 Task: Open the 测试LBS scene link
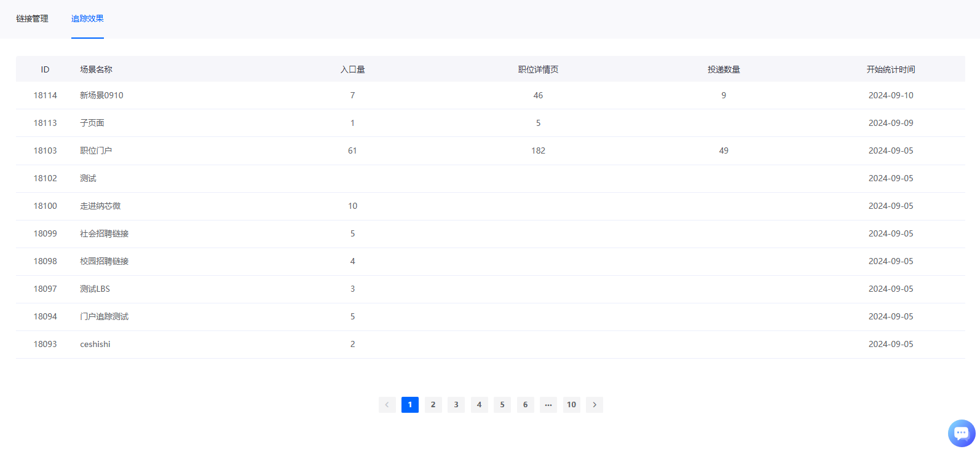tap(95, 289)
